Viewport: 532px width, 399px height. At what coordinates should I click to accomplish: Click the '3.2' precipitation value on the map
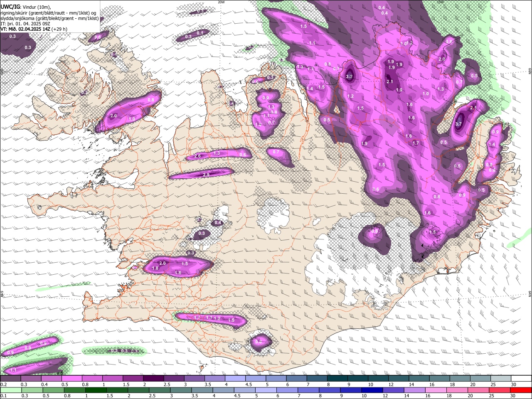point(349,76)
